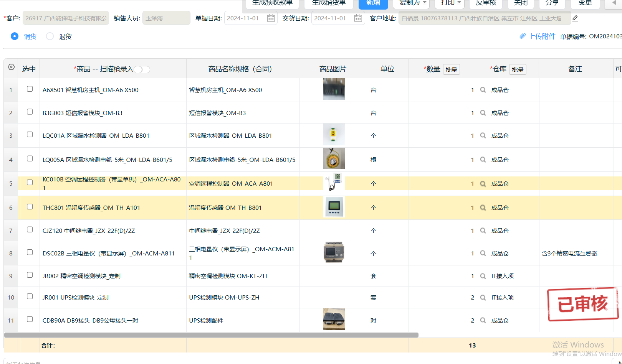Edit the customer address pencil icon
Viewport: 622px width, 364px height.
[x=575, y=18]
